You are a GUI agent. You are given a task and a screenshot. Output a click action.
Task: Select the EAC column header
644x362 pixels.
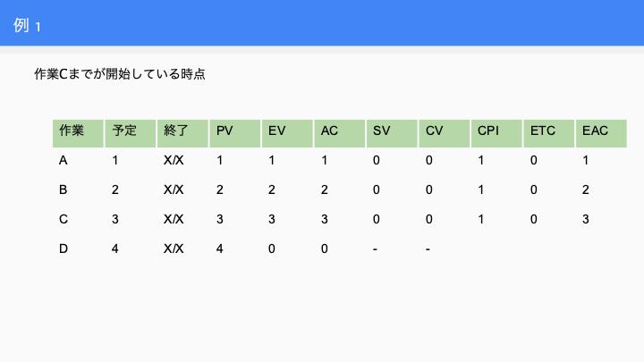point(601,133)
